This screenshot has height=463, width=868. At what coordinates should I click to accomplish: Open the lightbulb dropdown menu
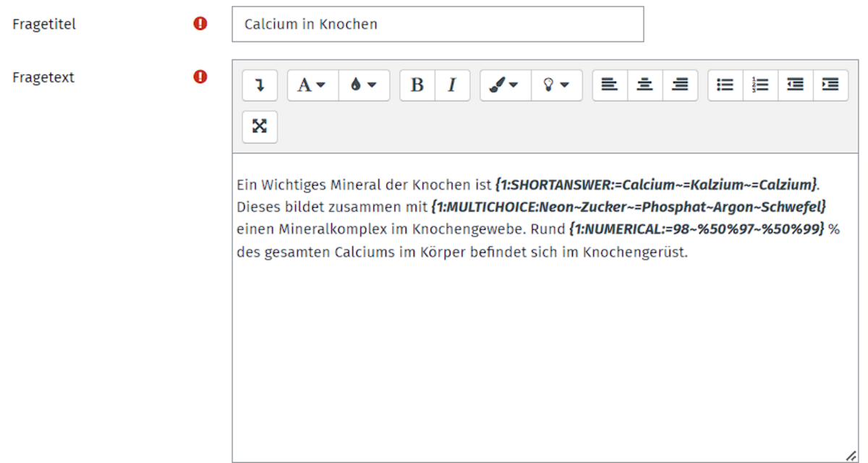click(556, 85)
